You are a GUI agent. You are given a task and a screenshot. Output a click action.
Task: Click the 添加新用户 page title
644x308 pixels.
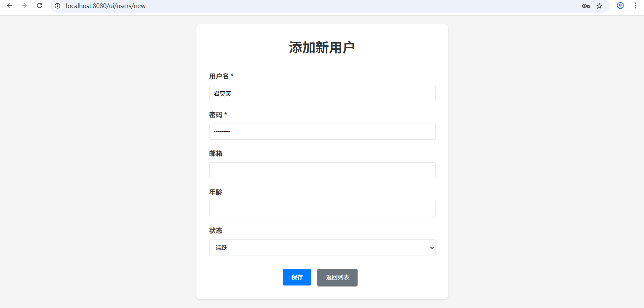pos(321,47)
